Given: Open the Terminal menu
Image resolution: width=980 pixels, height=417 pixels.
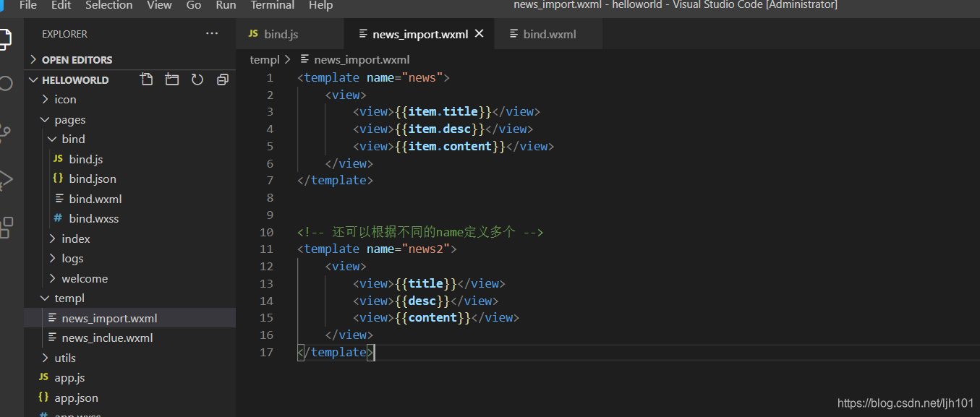Looking at the screenshot, I should [273, 5].
